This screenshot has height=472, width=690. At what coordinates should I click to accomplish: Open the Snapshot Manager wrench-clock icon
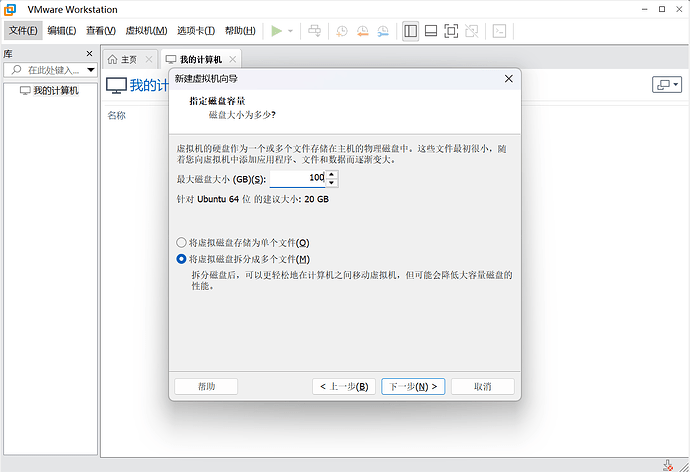(x=383, y=31)
